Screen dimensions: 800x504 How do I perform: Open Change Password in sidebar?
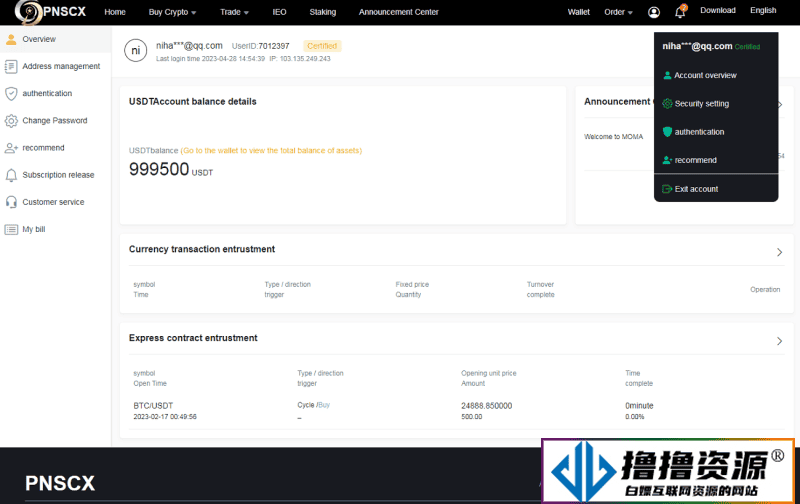pyautogui.click(x=56, y=121)
